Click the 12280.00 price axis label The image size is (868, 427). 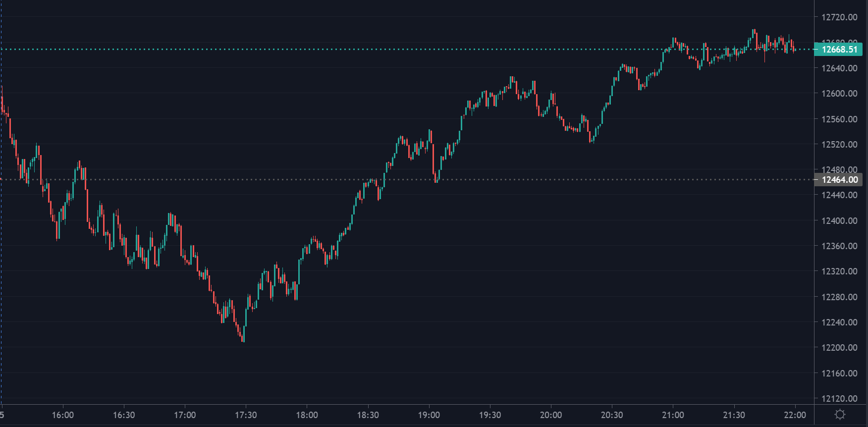(x=839, y=297)
